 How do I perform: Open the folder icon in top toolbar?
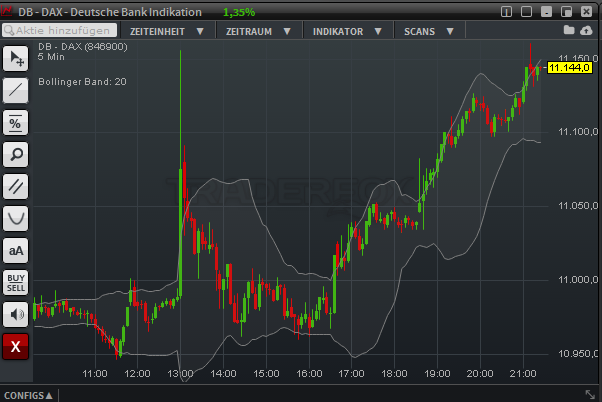(569, 30)
